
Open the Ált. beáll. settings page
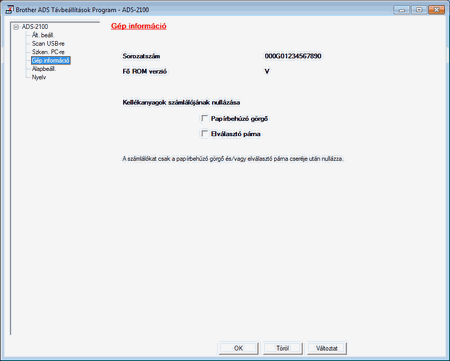tap(43, 35)
